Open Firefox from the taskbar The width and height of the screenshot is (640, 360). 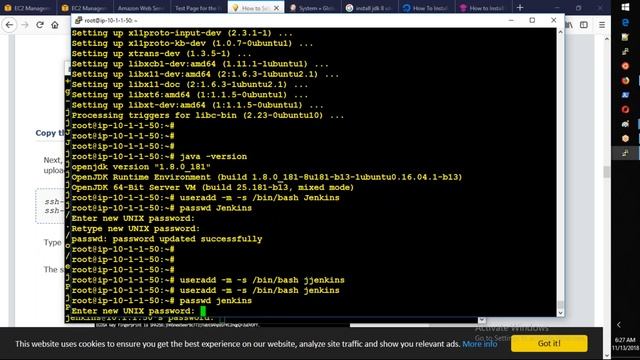pos(625,80)
